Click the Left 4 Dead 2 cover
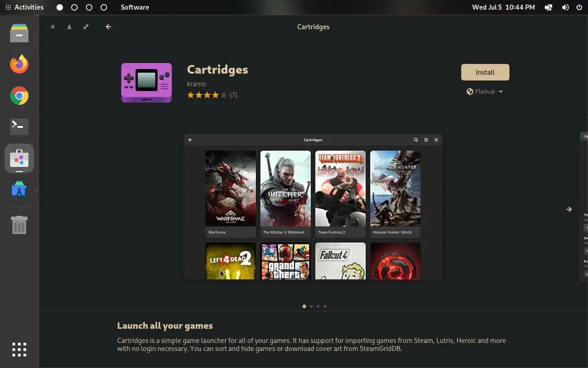 point(231,261)
